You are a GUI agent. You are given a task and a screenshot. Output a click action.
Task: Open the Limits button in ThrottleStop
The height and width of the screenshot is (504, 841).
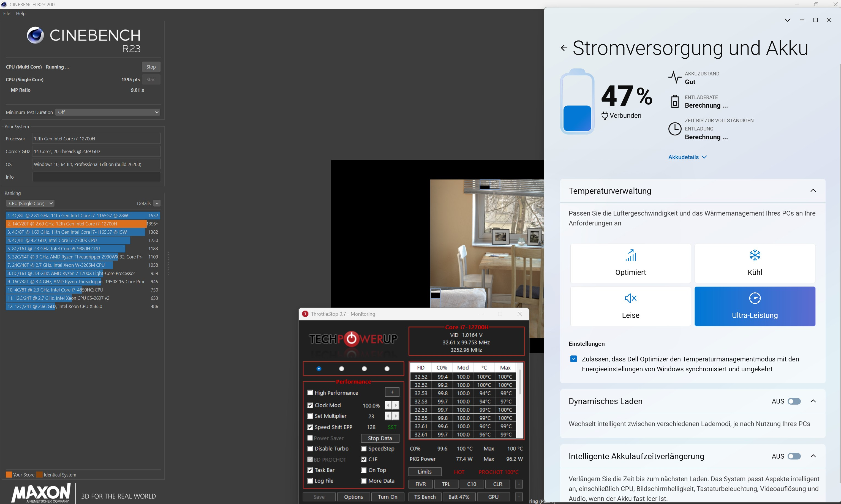(x=424, y=472)
